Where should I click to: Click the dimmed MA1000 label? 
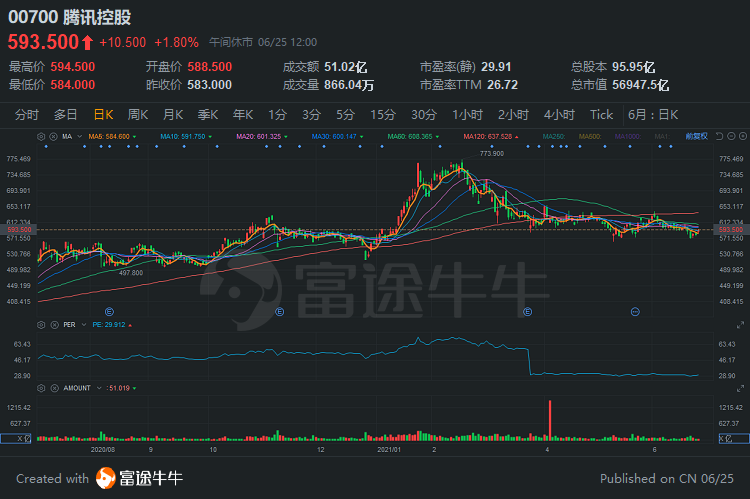[628, 136]
